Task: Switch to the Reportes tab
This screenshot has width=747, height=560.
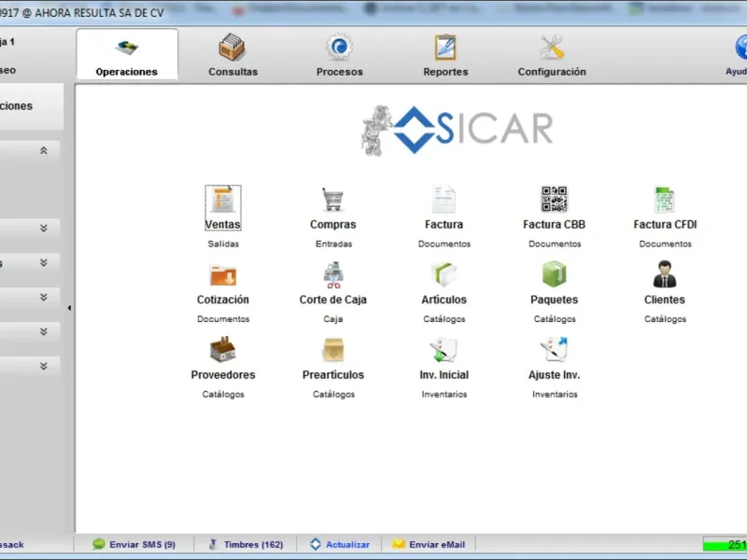Action: (445, 55)
